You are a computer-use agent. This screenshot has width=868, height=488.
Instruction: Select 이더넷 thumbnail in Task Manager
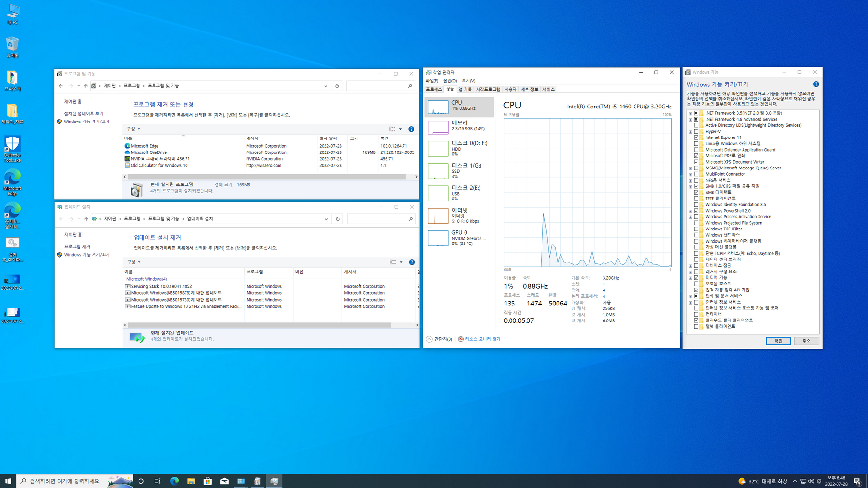click(437, 215)
